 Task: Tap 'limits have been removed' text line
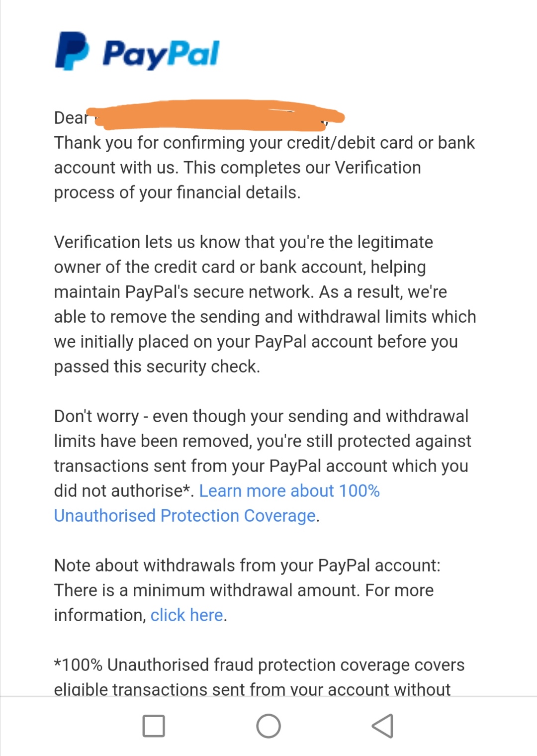coord(263,441)
